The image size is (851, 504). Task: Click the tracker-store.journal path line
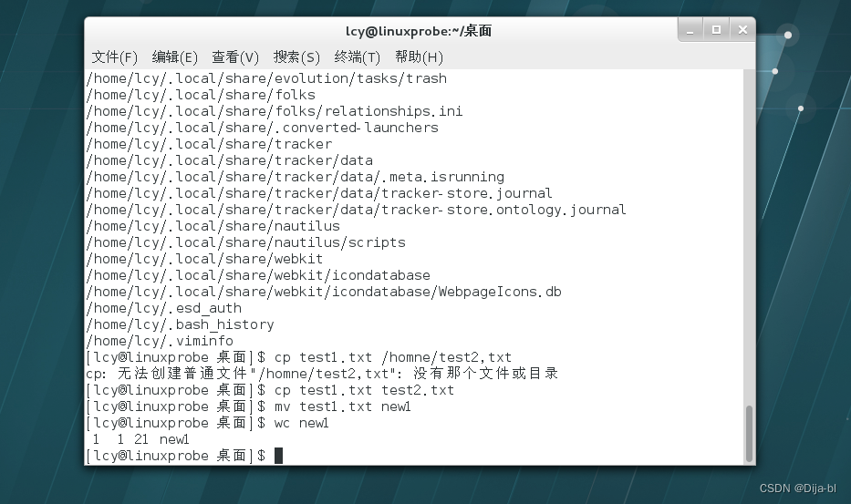[319, 193]
